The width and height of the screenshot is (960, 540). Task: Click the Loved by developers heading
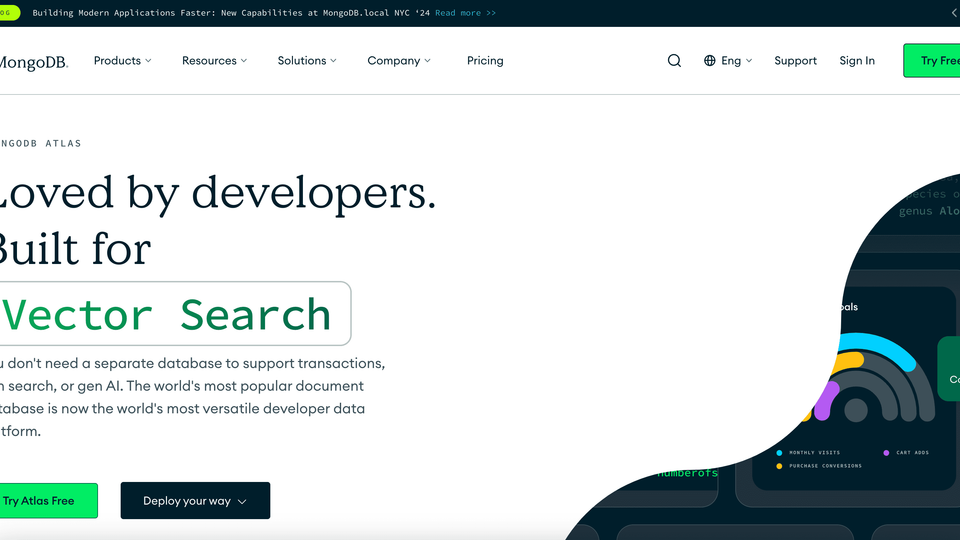click(x=217, y=193)
